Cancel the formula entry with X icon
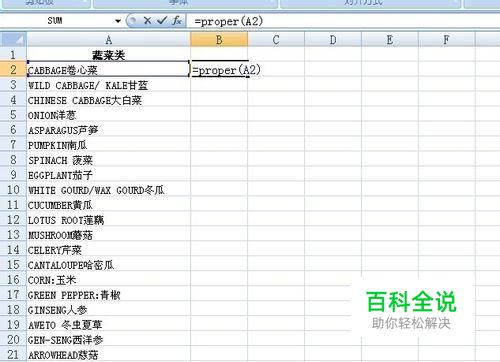 click(147, 21)
